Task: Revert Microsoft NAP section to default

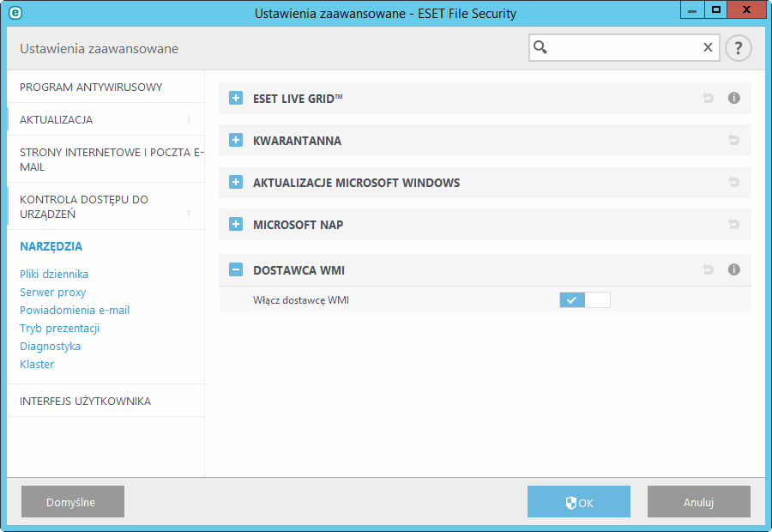Action: tap(733, 224)
